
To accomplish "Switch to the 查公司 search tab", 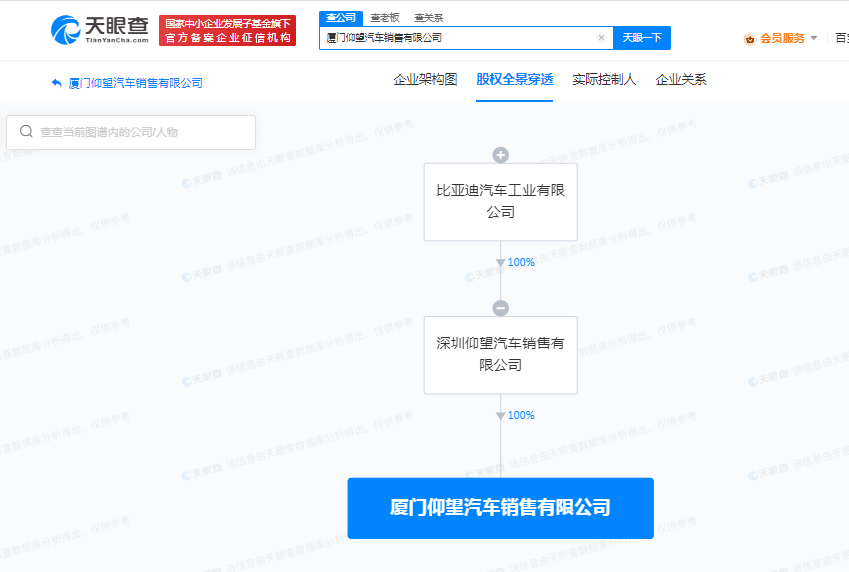I will coord(341,18).
